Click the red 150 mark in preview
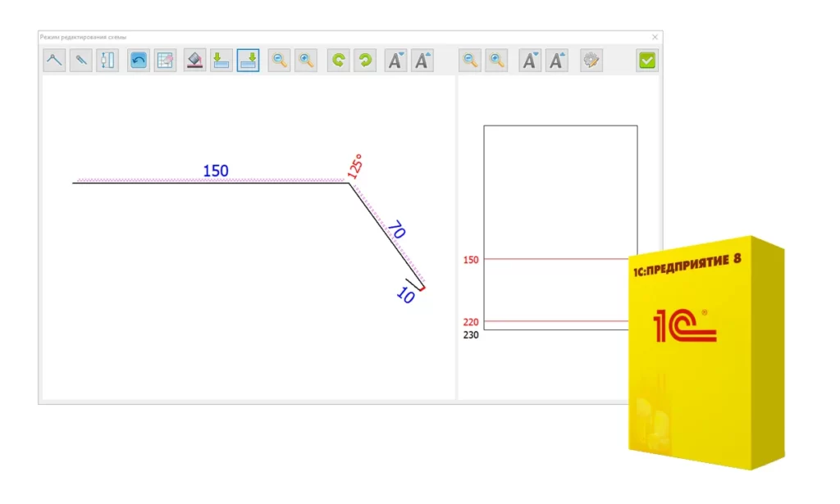This screenshot has width=840, height=504. coord(471,260)
